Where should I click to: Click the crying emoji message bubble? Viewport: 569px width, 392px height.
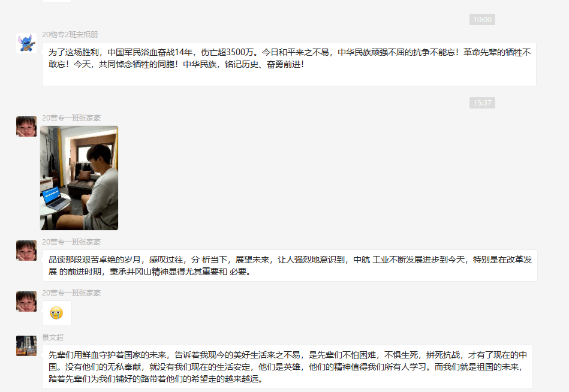[57, 313]
